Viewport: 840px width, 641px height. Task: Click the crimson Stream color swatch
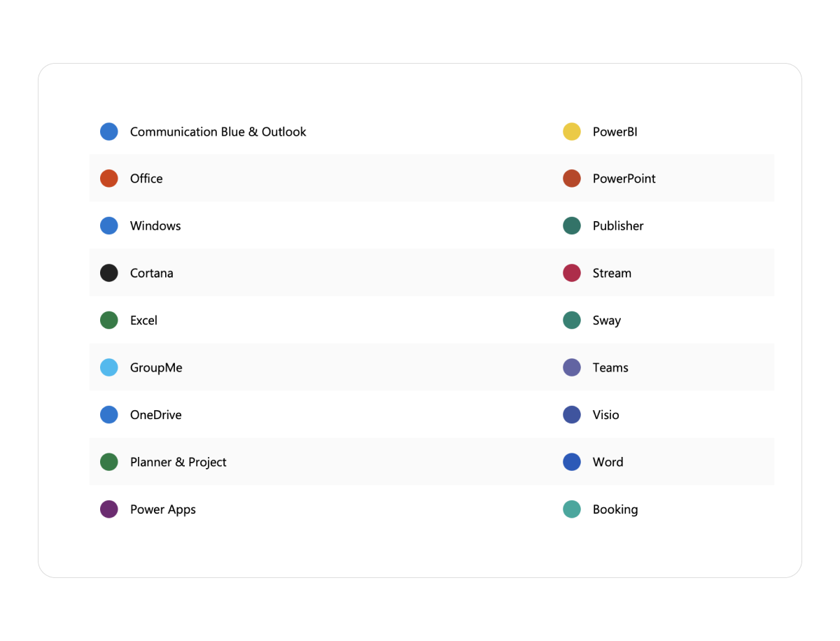pyautogui.click(x=572, y=273)
